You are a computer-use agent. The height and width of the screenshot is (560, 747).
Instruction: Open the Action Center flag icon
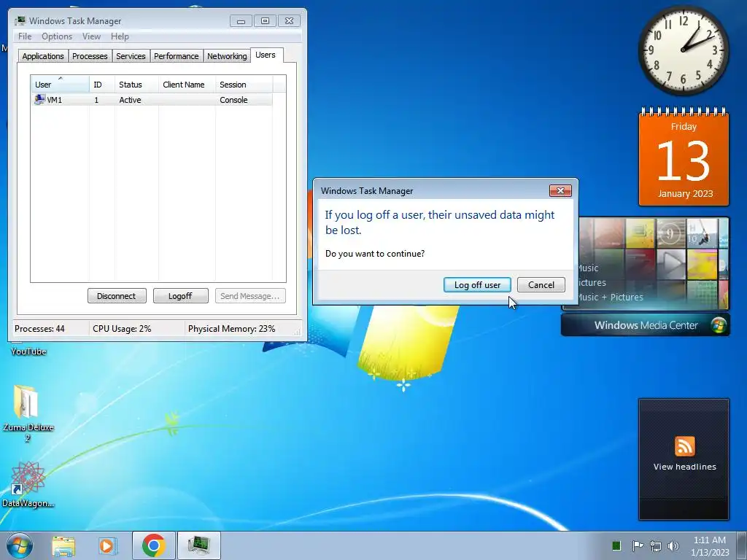coord(637,545)
